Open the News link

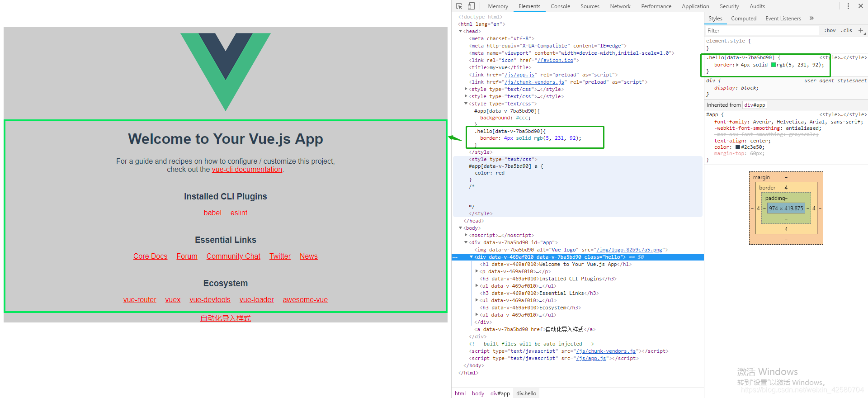tap(309, 256)
